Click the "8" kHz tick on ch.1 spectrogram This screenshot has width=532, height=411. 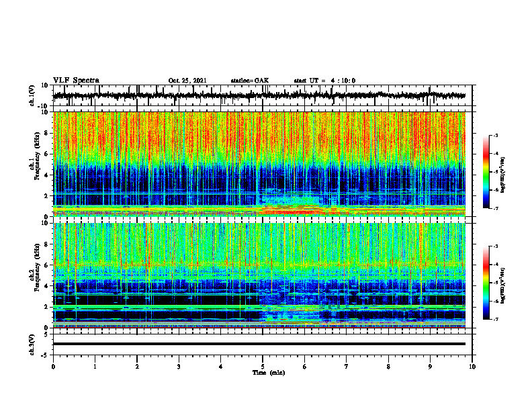pos(46,133)
